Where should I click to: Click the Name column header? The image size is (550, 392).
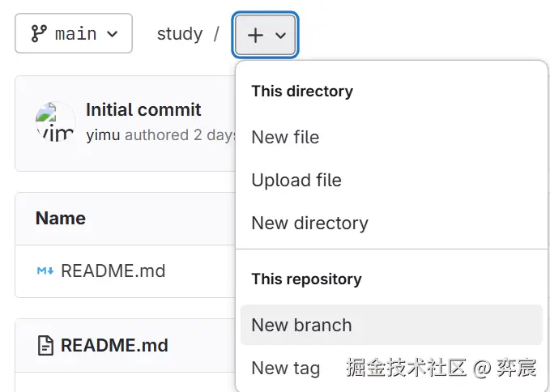tap(61, 218)
